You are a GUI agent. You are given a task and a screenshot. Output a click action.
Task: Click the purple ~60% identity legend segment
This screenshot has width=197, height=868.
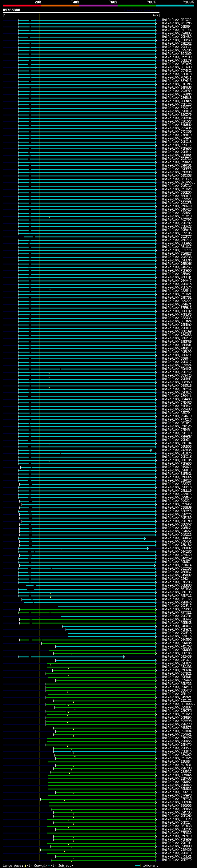coord(99,6)
